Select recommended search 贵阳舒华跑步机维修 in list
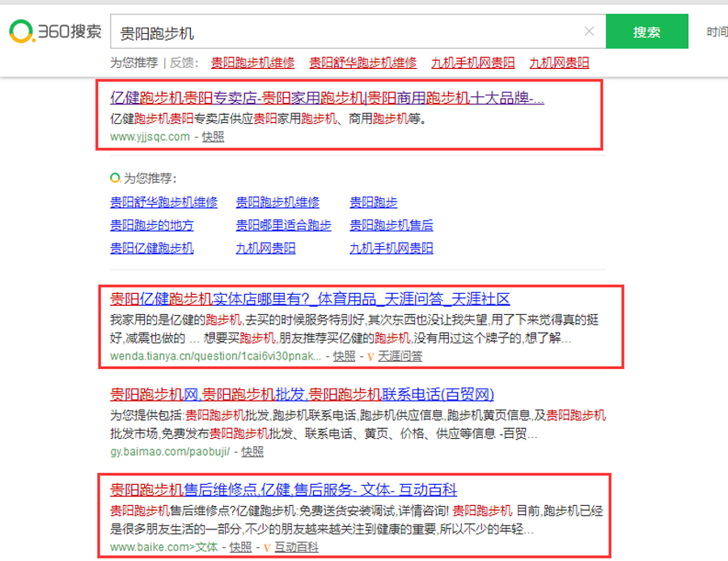 163,202
